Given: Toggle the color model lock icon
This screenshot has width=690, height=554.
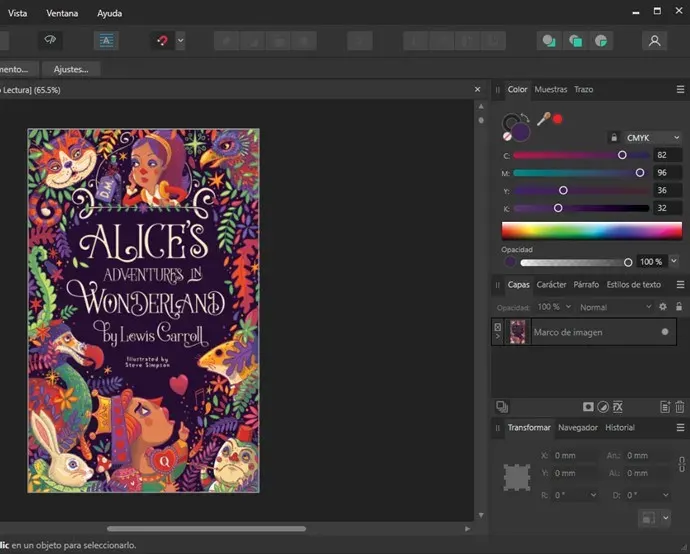Looking at the screenshot, I should click(x=614, y=138).
